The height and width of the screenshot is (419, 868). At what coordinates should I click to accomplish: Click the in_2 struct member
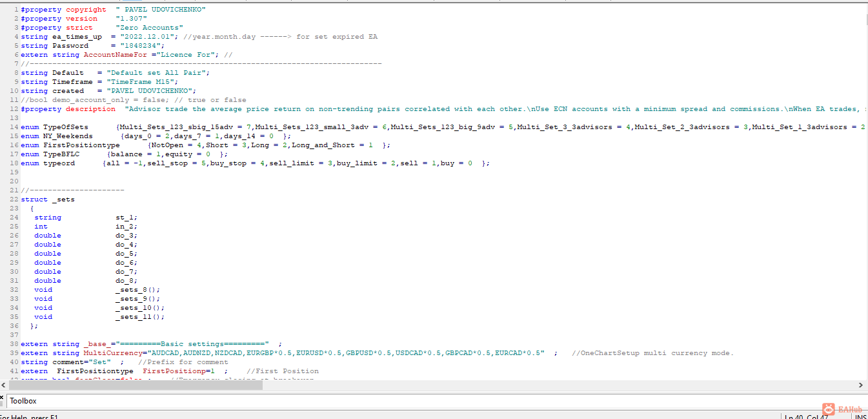click(127, 227)
